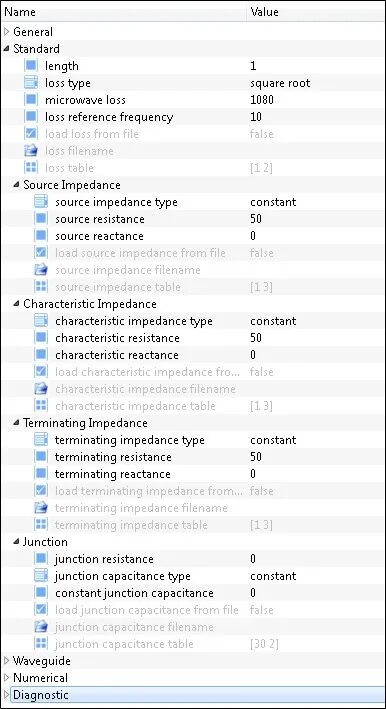386x709 pixels.
Task: Expand the Waveguide section
Action: click(6, 661)
